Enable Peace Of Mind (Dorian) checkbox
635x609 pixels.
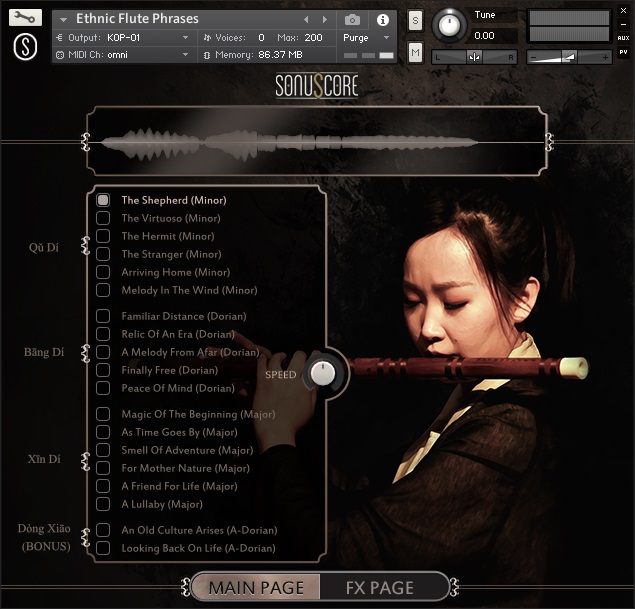point(103,388)
